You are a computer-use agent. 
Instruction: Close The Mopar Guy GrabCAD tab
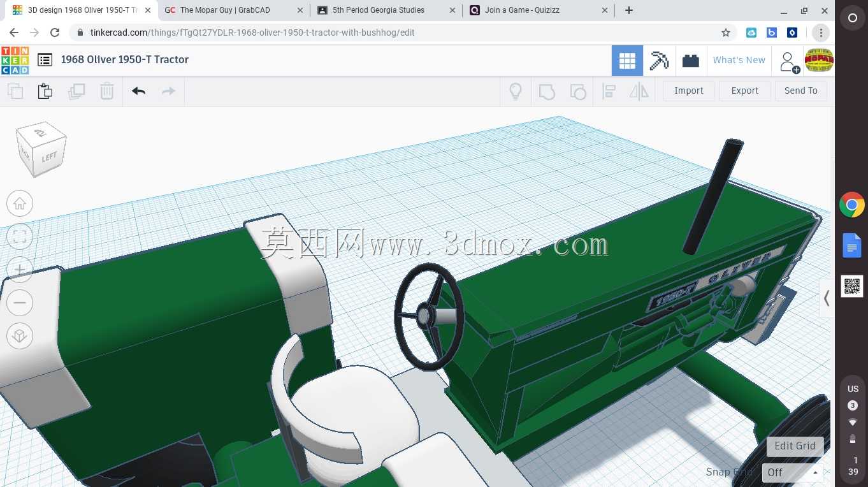click(300, 10)
